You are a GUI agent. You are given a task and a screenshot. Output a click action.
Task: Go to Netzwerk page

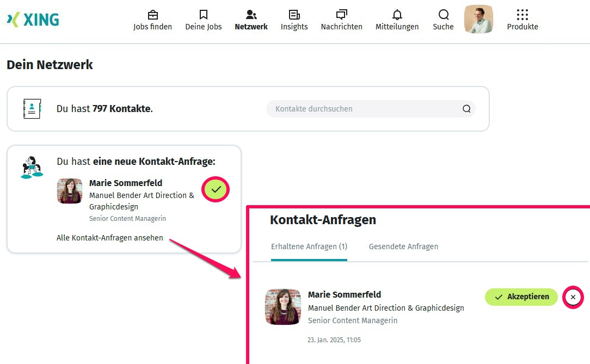coord(251,19)
